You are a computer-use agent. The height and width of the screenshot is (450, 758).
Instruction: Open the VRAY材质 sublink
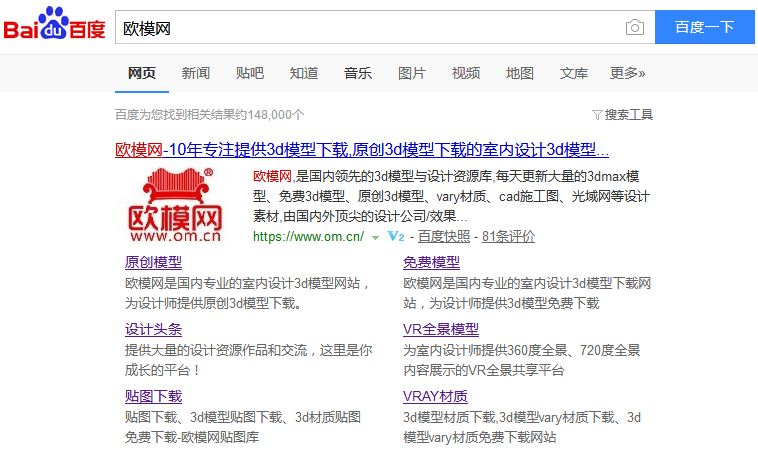coord(435,397)
